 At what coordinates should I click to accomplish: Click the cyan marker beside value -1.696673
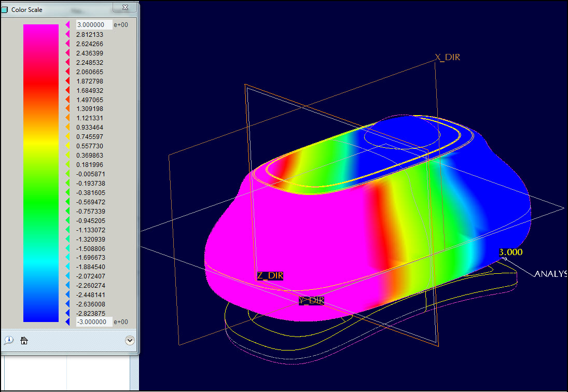67,257
